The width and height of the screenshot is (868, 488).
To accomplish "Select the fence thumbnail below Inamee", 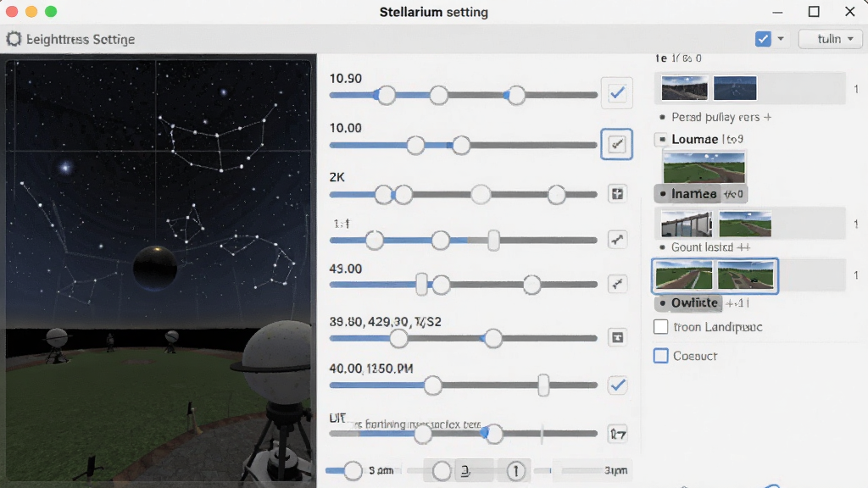I will 687,224.
